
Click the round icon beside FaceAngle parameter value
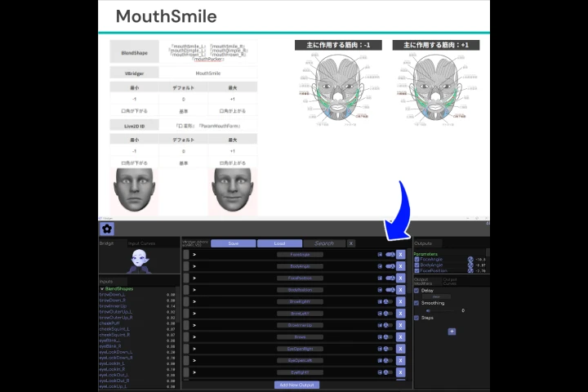470,259
